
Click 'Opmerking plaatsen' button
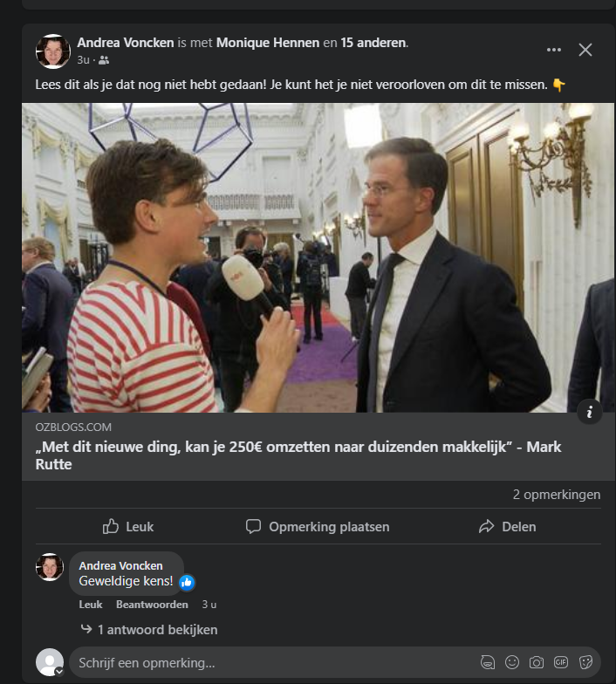click(318, 526)
